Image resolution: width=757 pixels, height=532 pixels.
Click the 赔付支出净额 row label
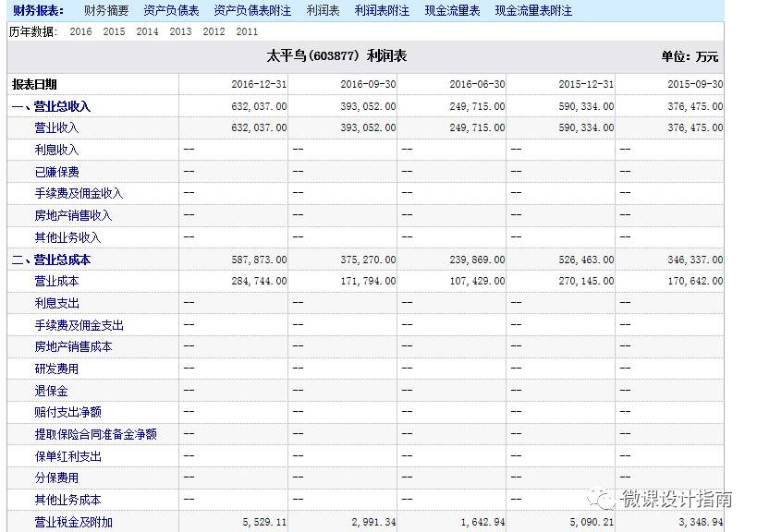point(67,412)
